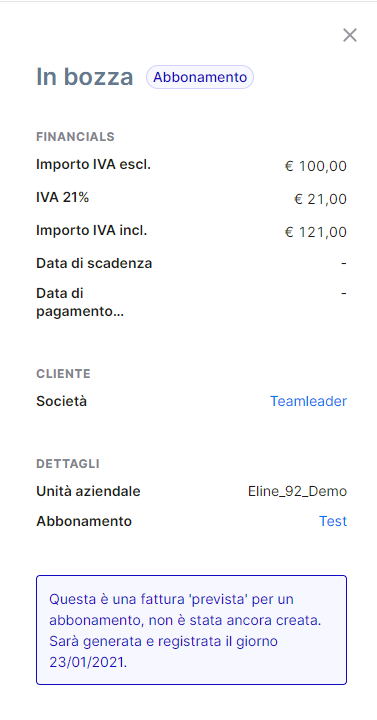The image size is (377, 720).
Task: Select the € 121,00 total including IVA
Action: pyautogui.click(x=315, y=232)
